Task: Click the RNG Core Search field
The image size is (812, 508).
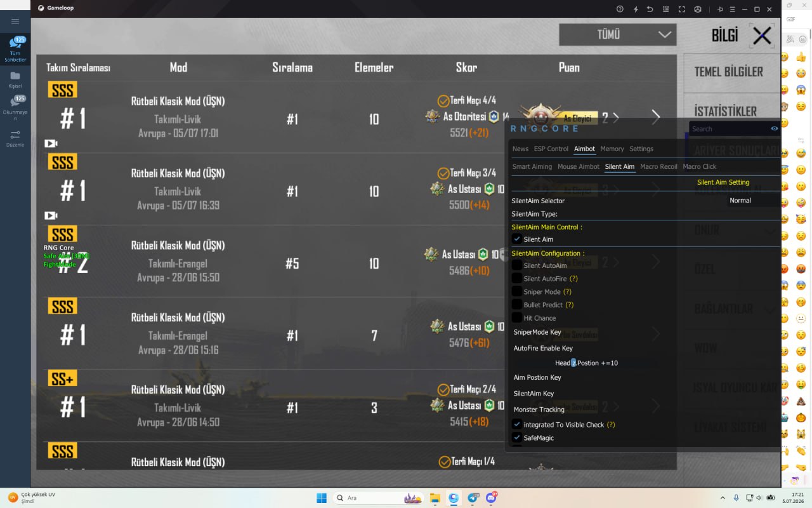Action: 728,128
